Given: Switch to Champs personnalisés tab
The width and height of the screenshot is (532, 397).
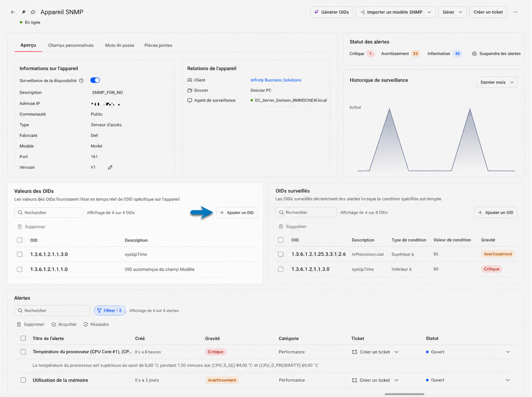Looking at the screenshot, I should click(71, 45).
